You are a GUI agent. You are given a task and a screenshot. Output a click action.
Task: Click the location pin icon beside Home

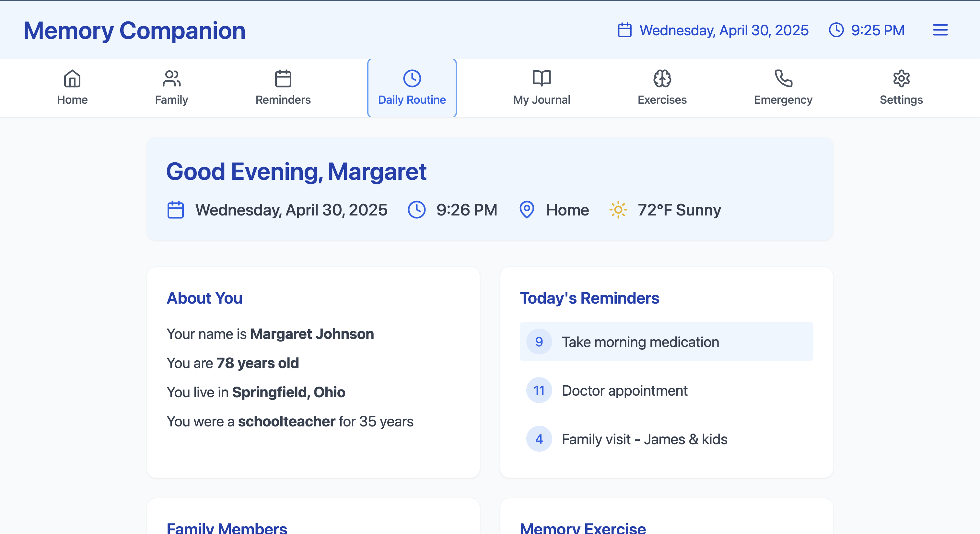(x=527, y=210)
